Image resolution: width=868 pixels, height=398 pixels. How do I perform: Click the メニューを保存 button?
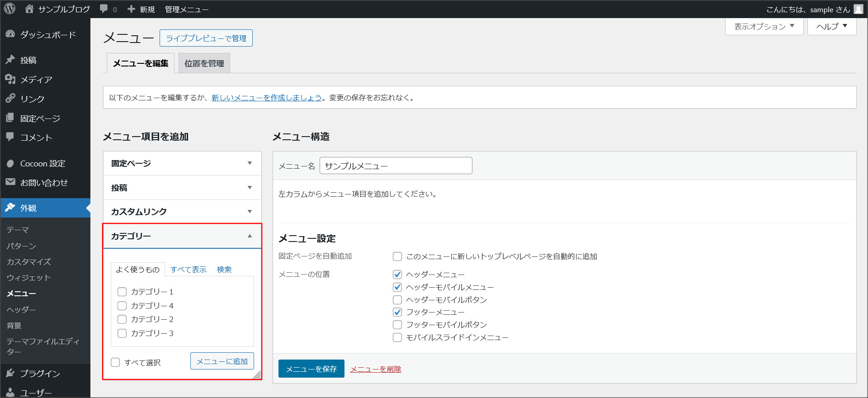311,369
